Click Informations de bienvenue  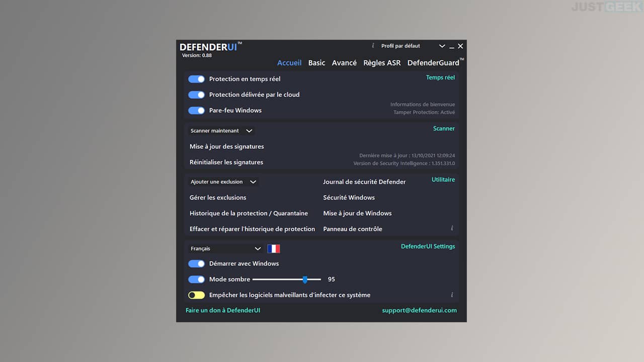(423, 105)
